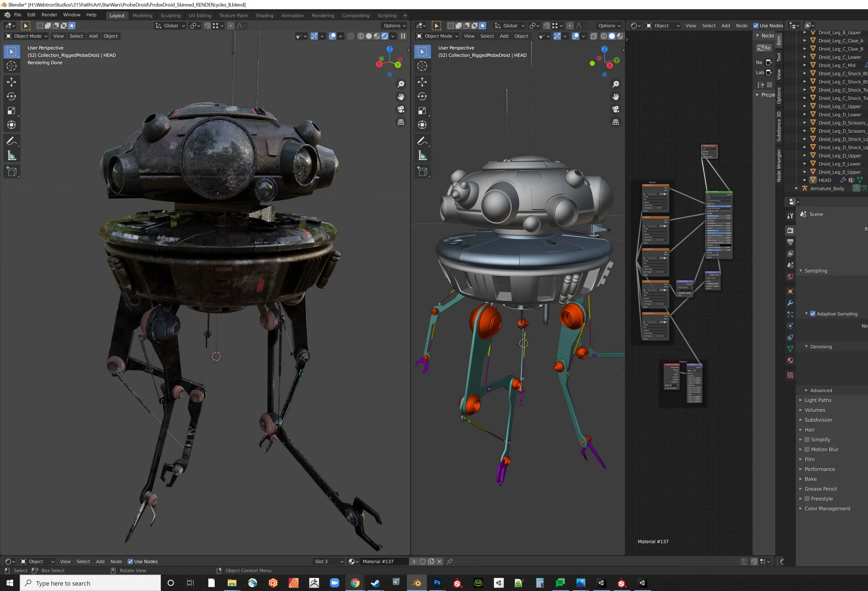
Task: Switch to the Shading workspace tab
Action: pos(264,15)
